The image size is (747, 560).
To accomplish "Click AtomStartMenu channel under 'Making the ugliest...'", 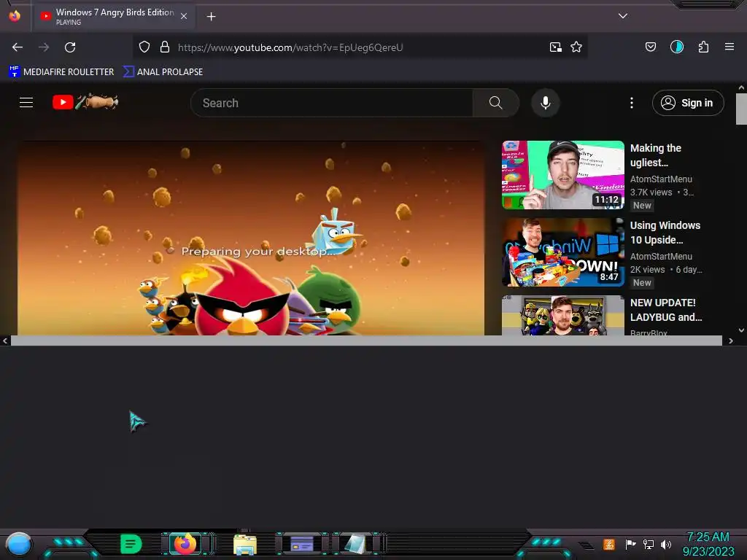I will coord(661,179).
